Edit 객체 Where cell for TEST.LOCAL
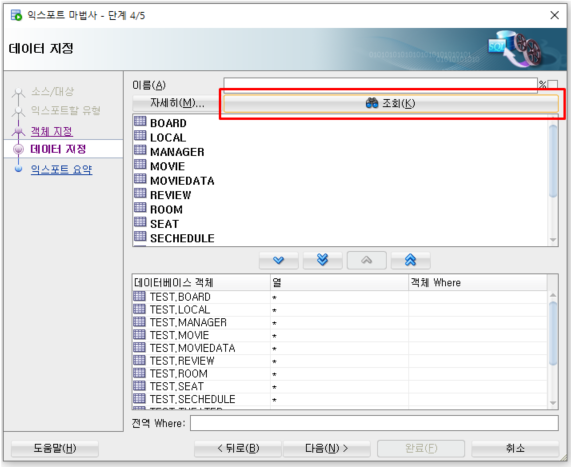571x467 pixels. 478,310
